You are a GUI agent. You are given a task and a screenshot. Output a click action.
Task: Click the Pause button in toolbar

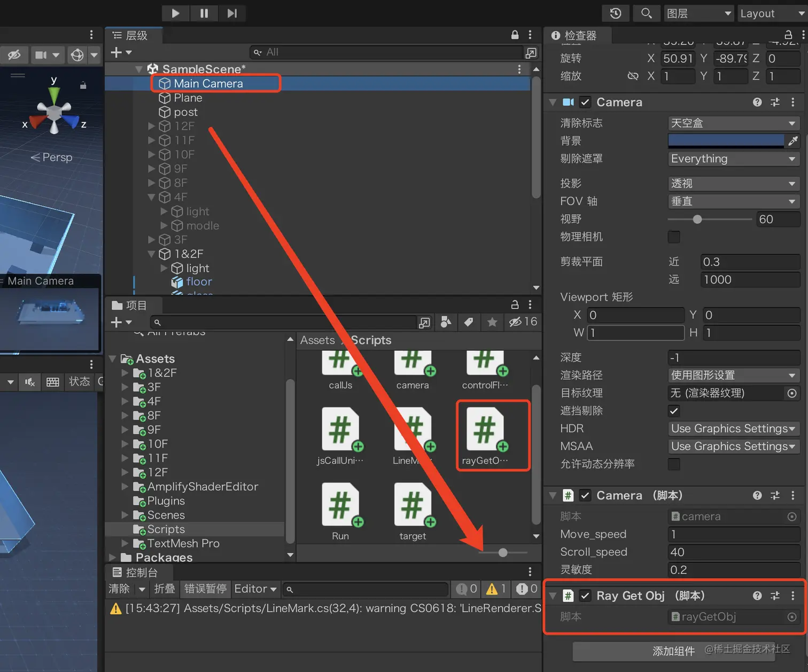(x=204, y=13)
